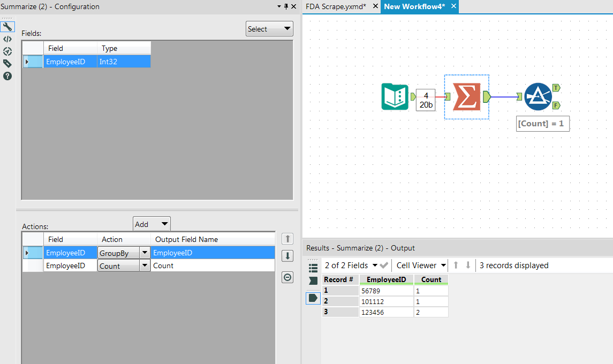Open the Add dropdown in Actions
The image size is (613, 364).
pyautogui.click(x=152, y=223)
